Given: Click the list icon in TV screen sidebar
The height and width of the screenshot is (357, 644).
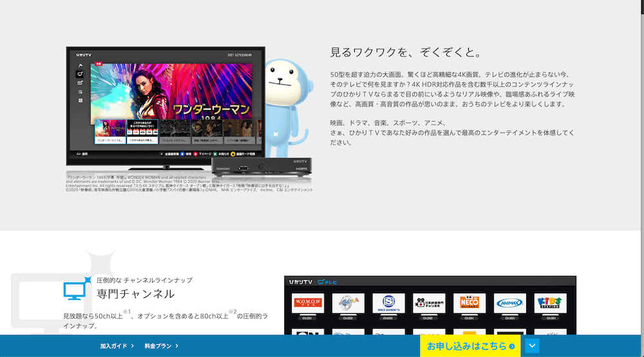Looking at the screenshot, I should click(x=80, y=92).
